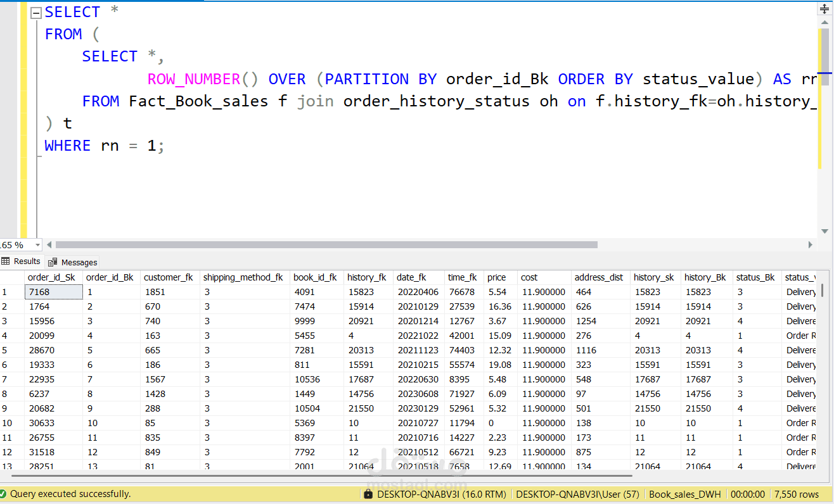Click the server icon beside DESKTOP-QNABV3I
Screen dimensions: 834x504
[x=368, y=494]
